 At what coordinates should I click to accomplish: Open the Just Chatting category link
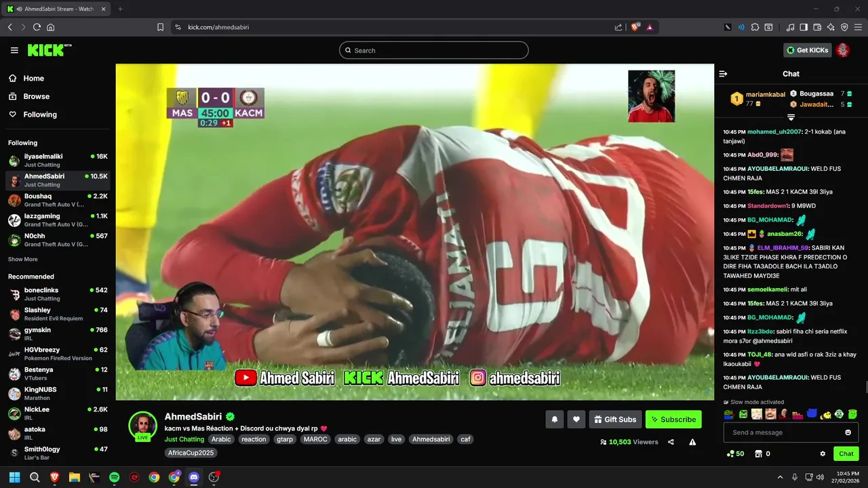click(x=184, y=439)
